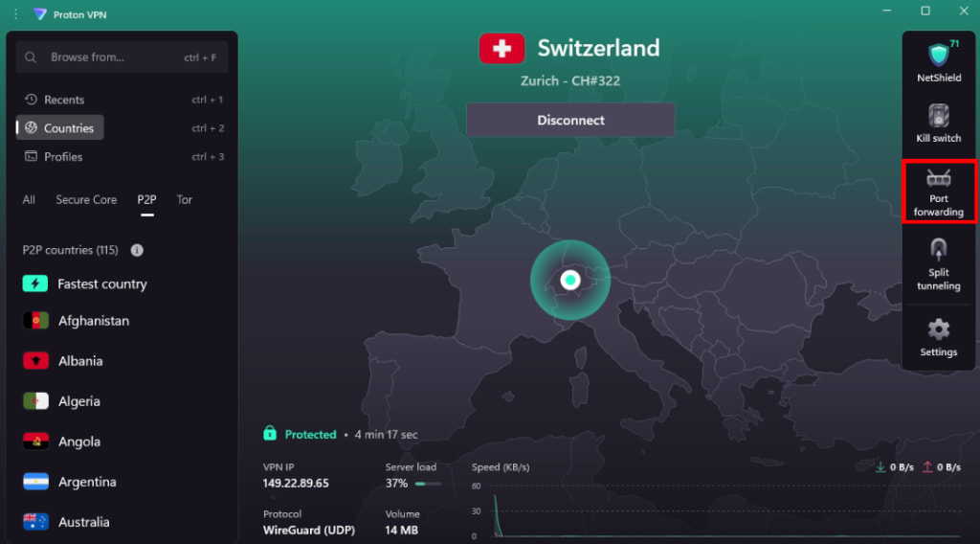Switch to the Secure Core tab
Viewport: 980px width, 544px height.
86,199
